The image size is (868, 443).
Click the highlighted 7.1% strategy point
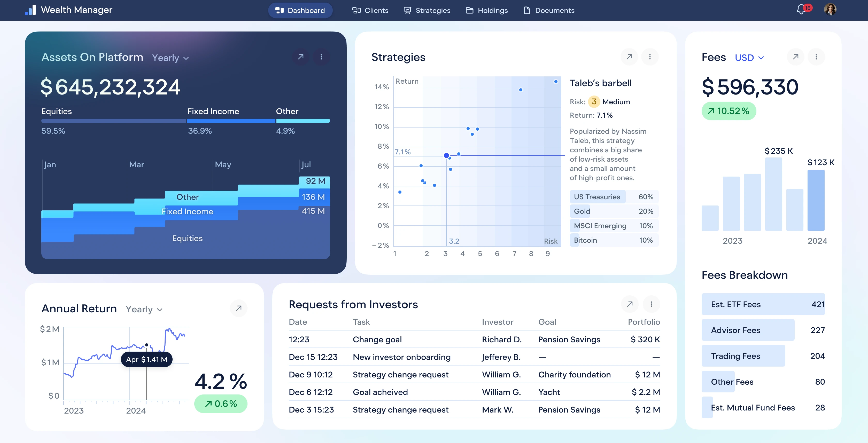pyautogui.click(x=446, y=155)
